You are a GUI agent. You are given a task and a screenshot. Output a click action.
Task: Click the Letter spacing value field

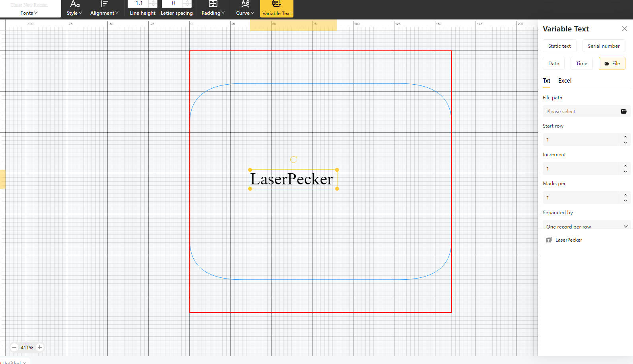pyautogui.click(x=173, y=4)
